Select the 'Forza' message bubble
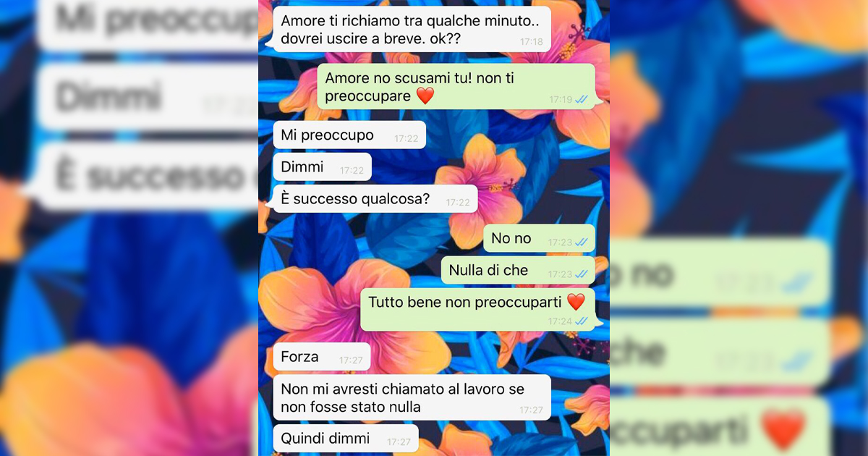This screenshot has width=868, height=456. click(322, 357)
